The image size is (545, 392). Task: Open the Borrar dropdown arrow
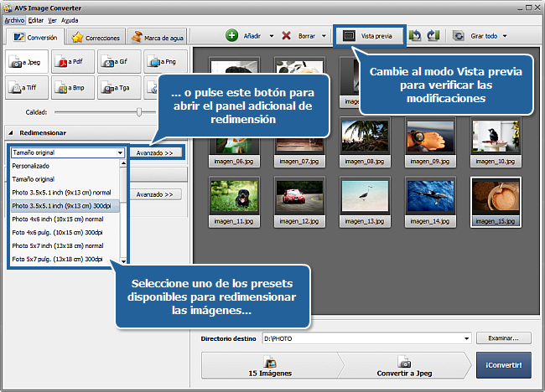(324, 37)
